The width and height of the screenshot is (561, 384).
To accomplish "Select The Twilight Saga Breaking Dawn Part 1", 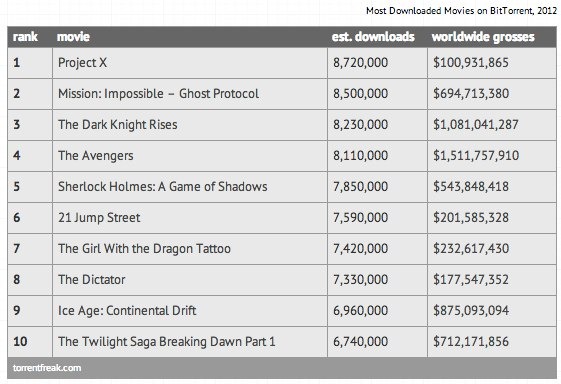I will pos(167,341).
